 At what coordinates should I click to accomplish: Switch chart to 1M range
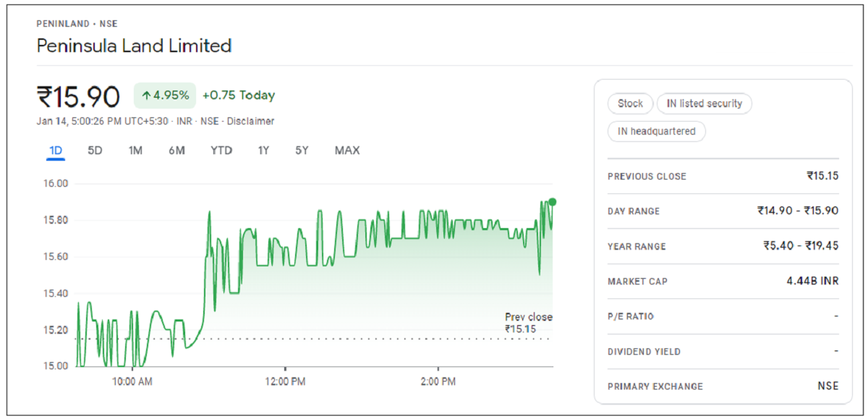(x=135, y=151)
